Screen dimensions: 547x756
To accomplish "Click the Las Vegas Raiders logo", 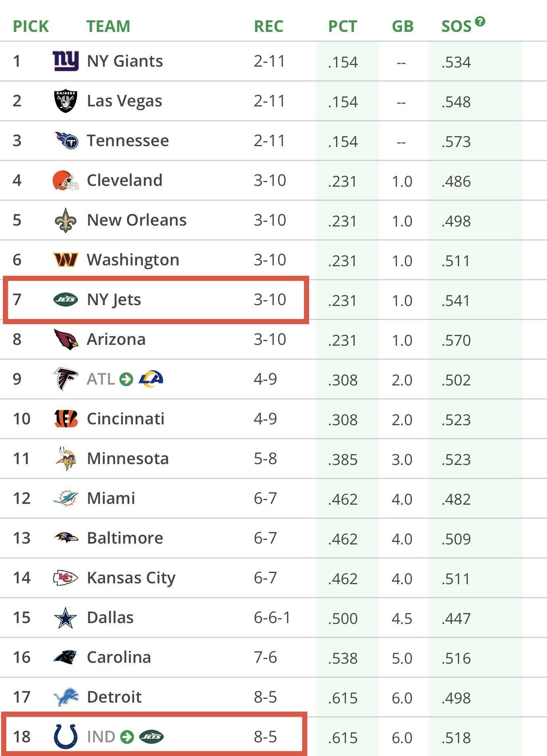I will click(x=65, y=101).
